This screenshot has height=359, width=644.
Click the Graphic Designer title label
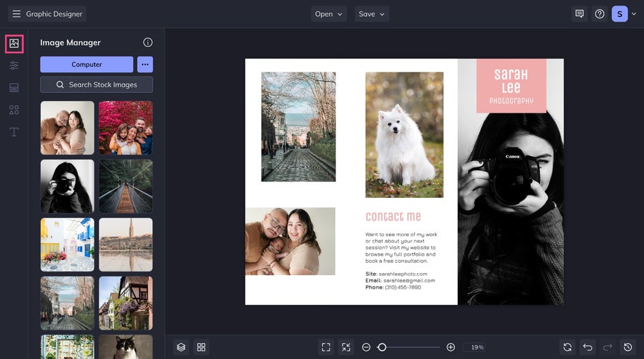pos(54,14)
